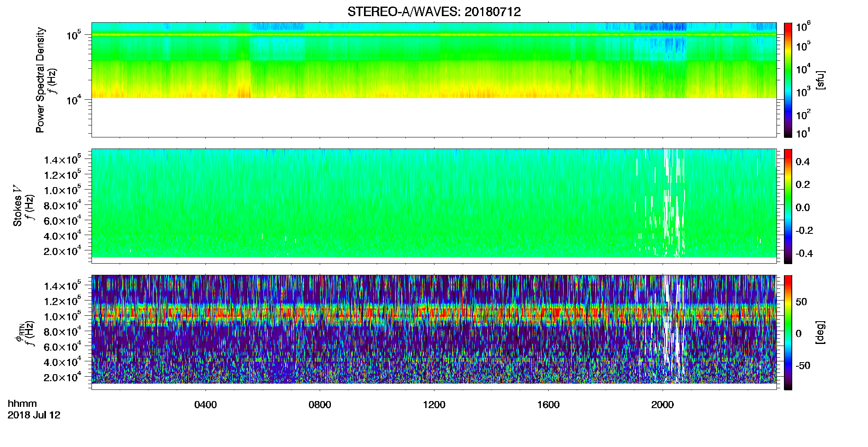Click the Stokes V axis label
868x447 pixels.
tap(17, 206)
